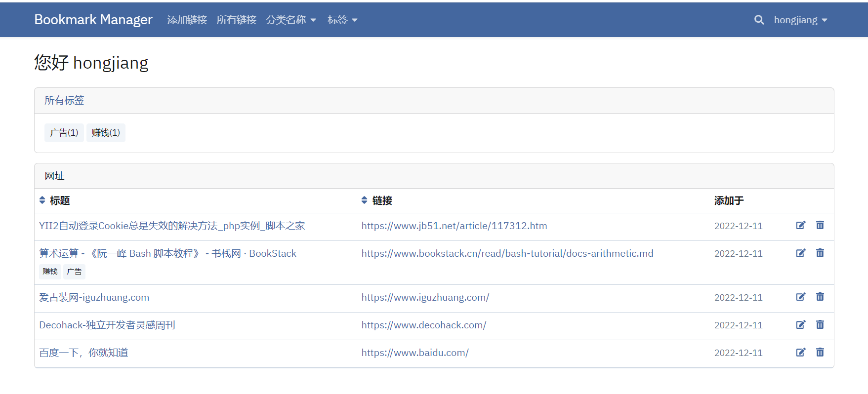Visit the https://www.decohack.com/ URL
Screen dimensions: 868x394
424,325
